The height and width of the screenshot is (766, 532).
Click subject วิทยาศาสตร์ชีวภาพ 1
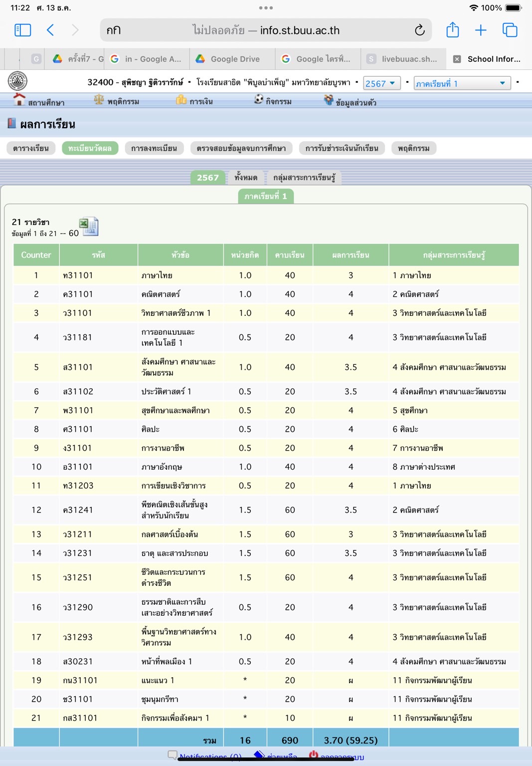(x=176, y=313)
